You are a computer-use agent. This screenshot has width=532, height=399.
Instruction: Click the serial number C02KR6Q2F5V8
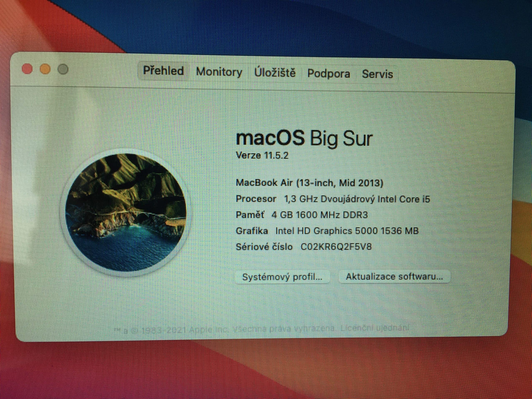click(x=336, y=247)
